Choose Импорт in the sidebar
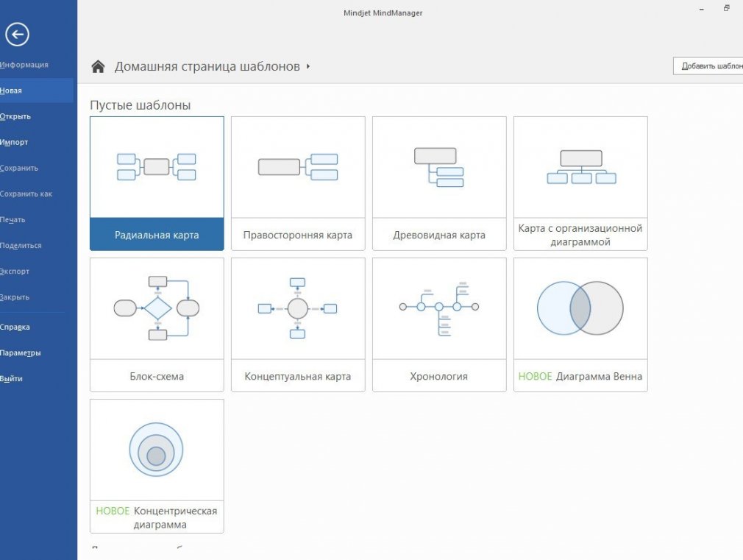This screenshot has width=743, height=560. click(14, 142)
